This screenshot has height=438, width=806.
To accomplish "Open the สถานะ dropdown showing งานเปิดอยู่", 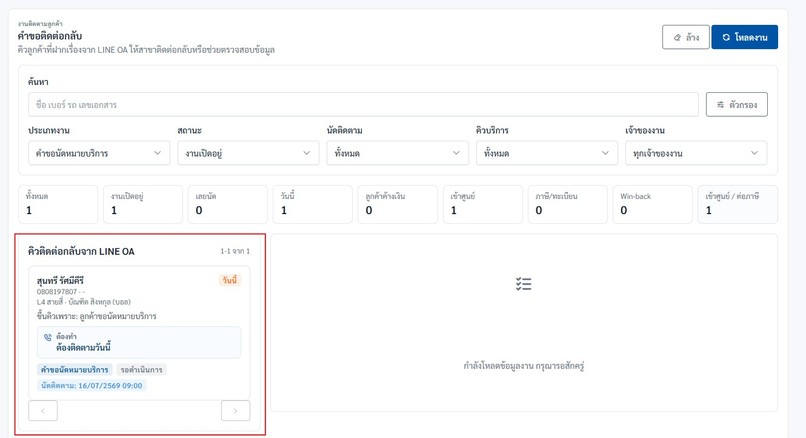I will (x=248, y=153).
